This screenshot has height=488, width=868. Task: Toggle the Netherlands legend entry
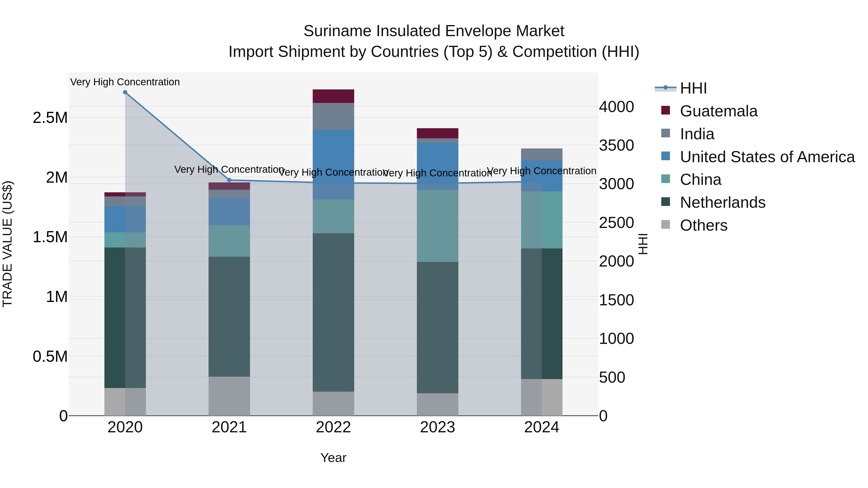(713, 202)
